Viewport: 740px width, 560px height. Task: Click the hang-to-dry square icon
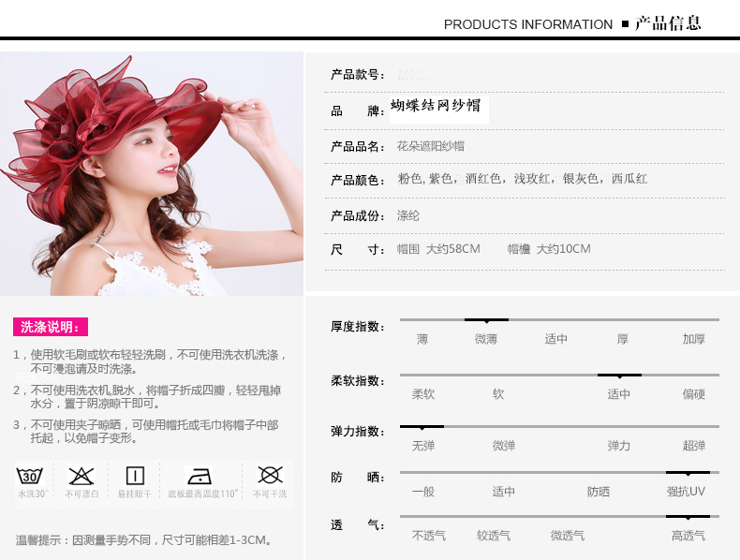pyautogui.click(x=135, y=476)
